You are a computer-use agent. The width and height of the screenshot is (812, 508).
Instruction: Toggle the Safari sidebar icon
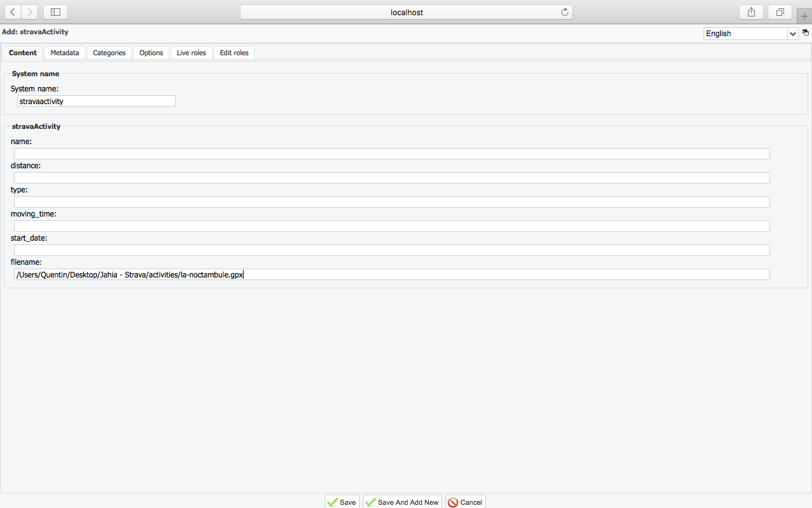55,12
